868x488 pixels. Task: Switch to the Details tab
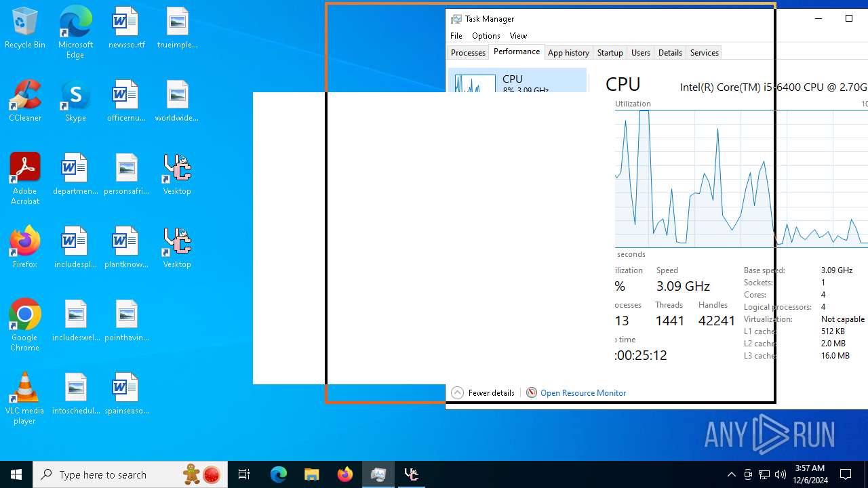click(670, 53)
